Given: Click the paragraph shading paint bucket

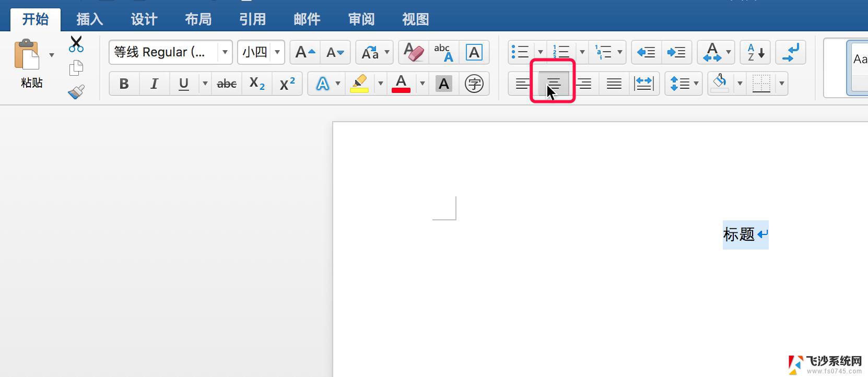Looking at the screenshot, I should point(720,84).
